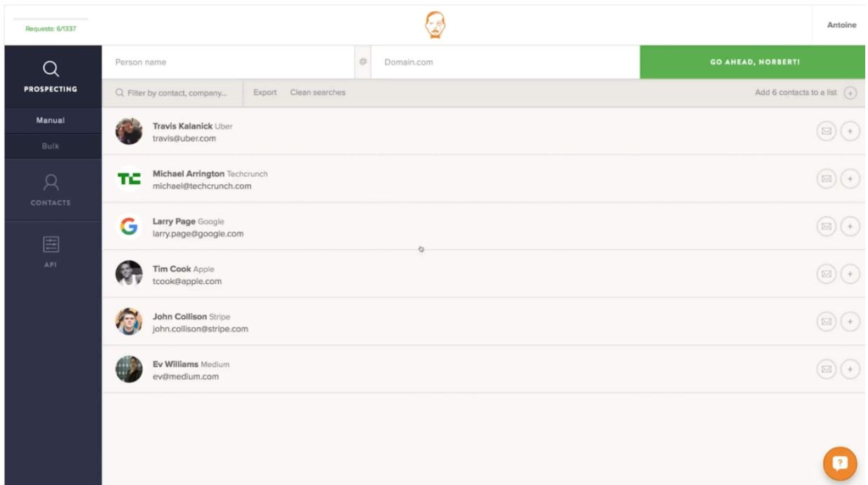Click the Larry Page name
Screen dimensions: 868x485
pos(175,221)
